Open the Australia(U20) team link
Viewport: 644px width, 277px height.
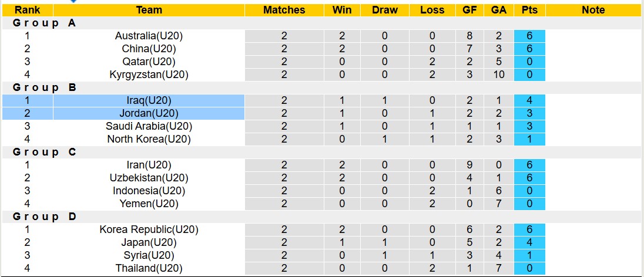click(x=149, y=36)
